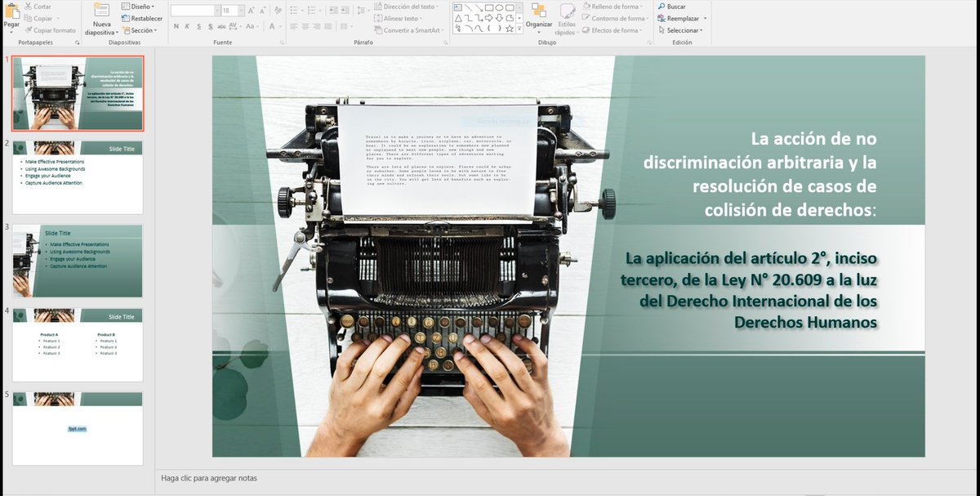The image size is (980, 496).
Task: Open the Relleno de forma color options
Action: point(615,6)
